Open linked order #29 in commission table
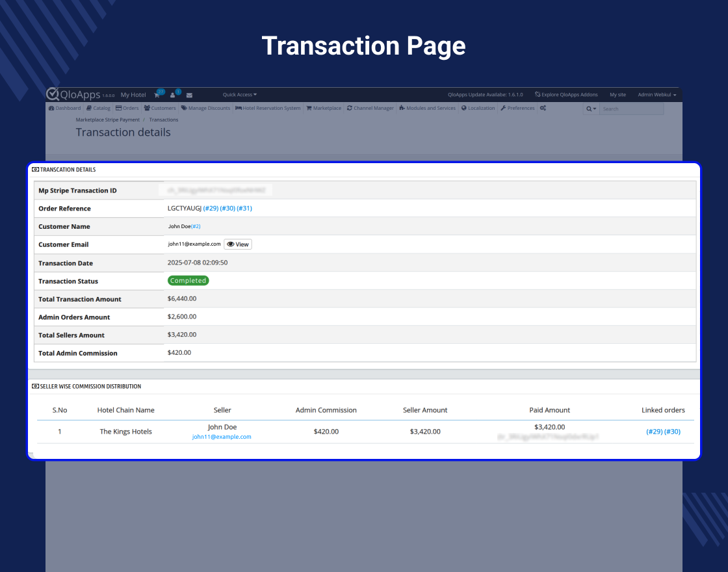Screen dimensions: 728x572 [x=654, y=432]
